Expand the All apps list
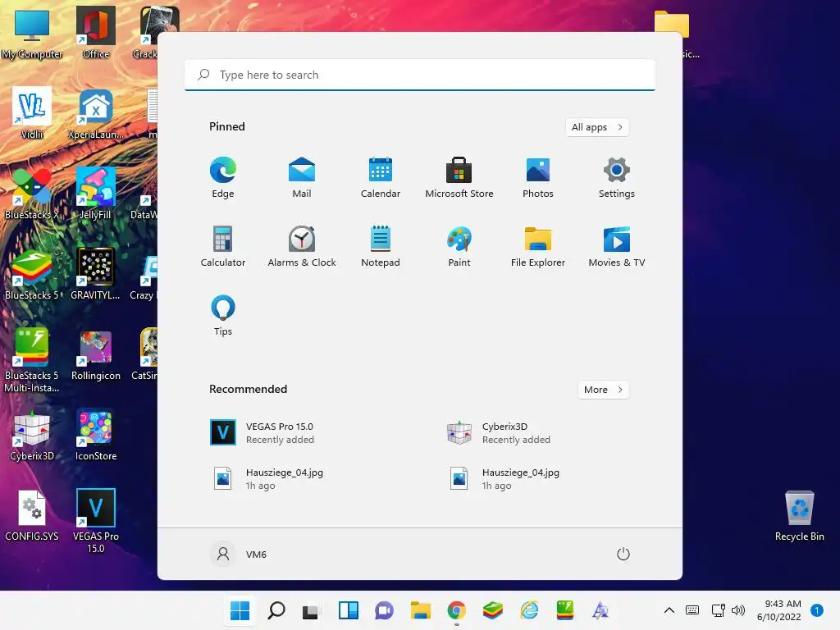 coord(597,127)
